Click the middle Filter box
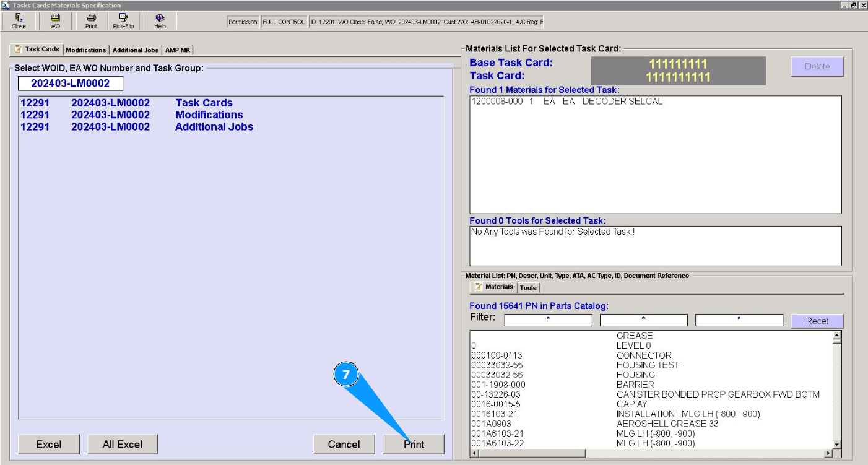This screenshot has height=465, width=868. click(643, 320)
